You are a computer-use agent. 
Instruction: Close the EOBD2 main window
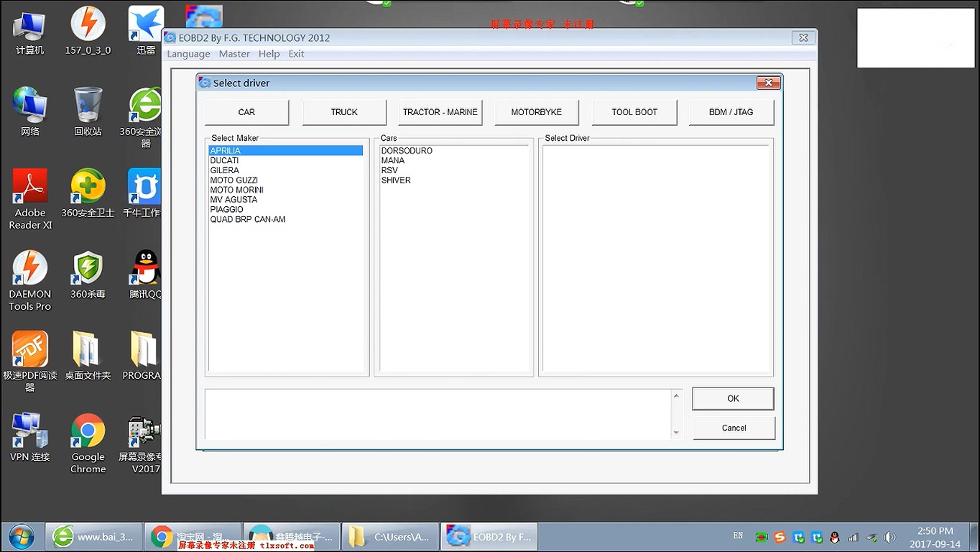point(803,37)
